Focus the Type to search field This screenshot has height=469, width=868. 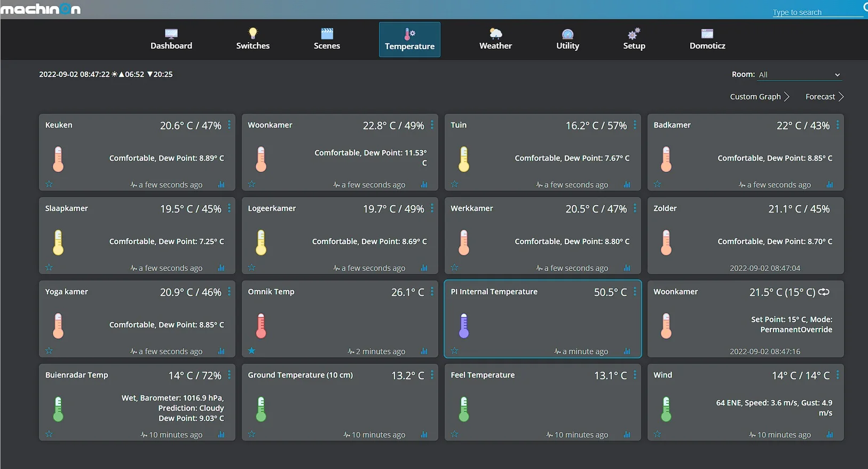click(x=817, y=12)
